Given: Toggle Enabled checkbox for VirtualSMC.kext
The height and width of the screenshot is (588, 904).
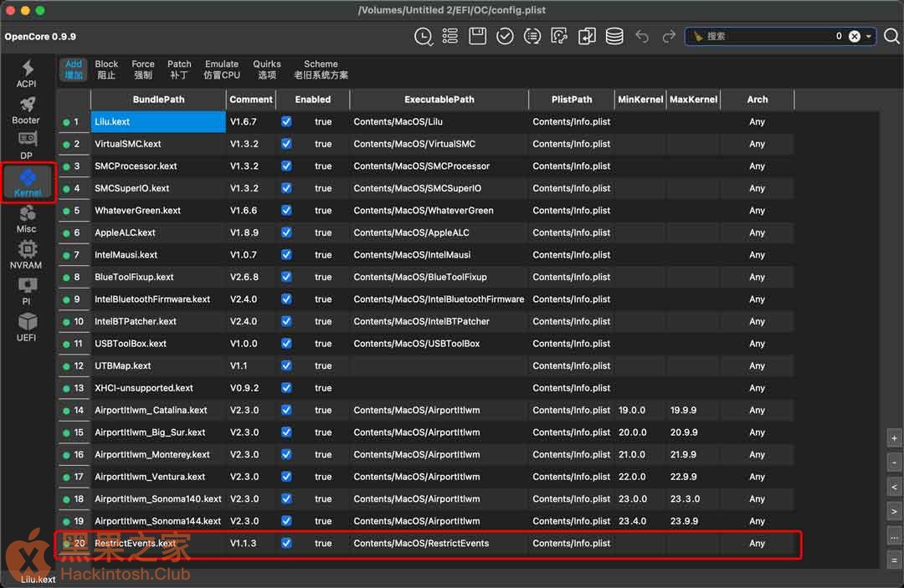Looking at the screenshot, I should point(286,144).
